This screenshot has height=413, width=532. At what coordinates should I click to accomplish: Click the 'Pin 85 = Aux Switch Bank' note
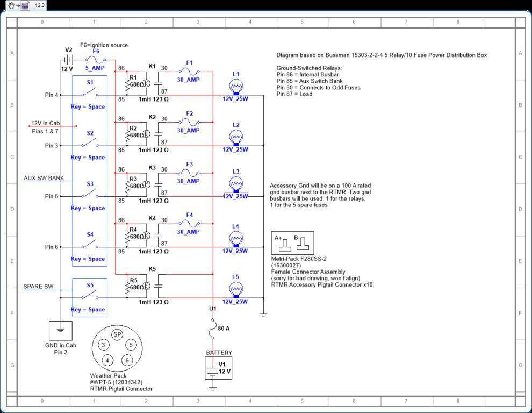tap(310, 81)
